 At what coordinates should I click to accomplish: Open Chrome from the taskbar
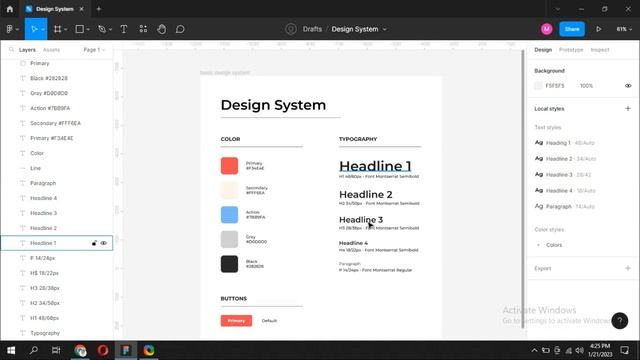click(80, 350)
